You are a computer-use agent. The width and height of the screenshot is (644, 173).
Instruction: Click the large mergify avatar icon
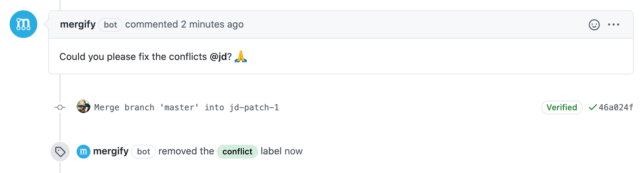tap(23, 24)
